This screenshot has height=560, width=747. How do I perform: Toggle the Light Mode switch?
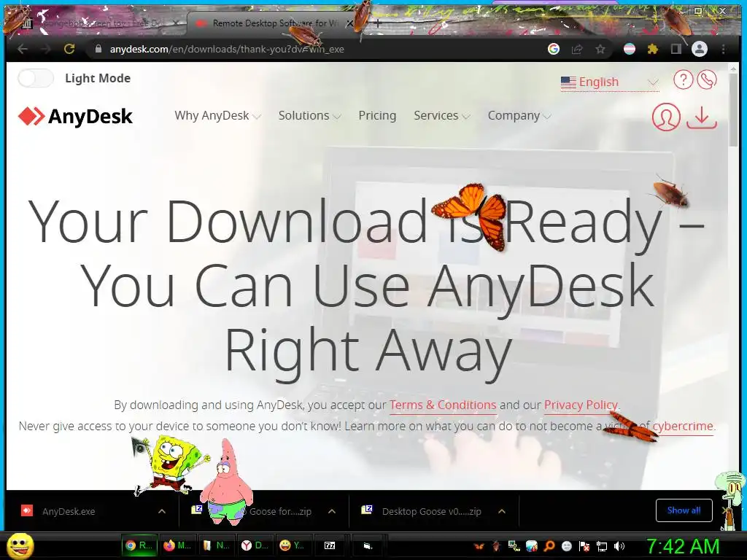point(36,78)
